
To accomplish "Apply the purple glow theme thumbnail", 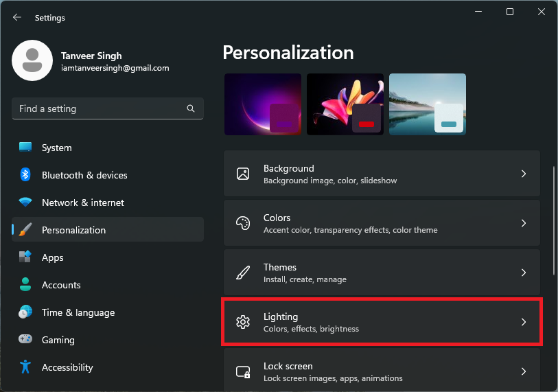I will coord(263,104).
